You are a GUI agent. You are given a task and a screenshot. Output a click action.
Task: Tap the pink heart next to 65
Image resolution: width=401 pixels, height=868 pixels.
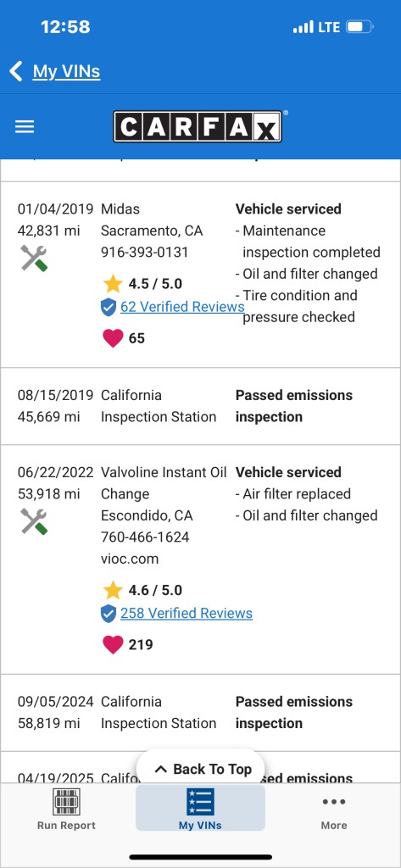pyautogui.click(x=113, y=338)
